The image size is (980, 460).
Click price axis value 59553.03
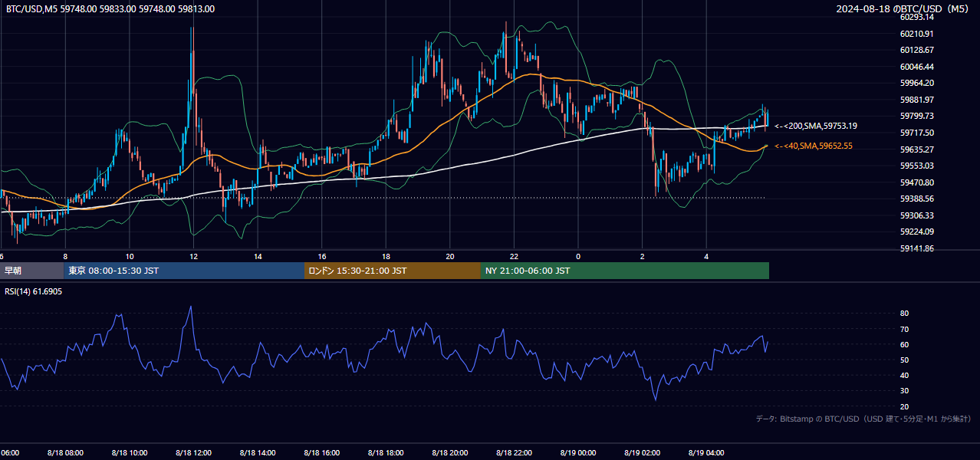click(x=917, y=166)
